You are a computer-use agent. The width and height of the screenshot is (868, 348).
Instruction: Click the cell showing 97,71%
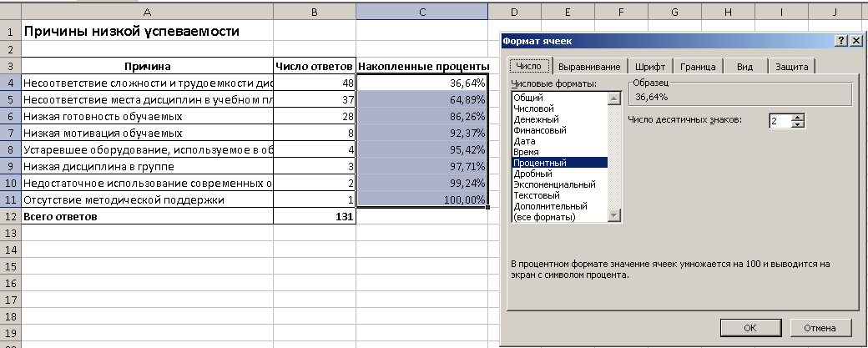point(421,166)
